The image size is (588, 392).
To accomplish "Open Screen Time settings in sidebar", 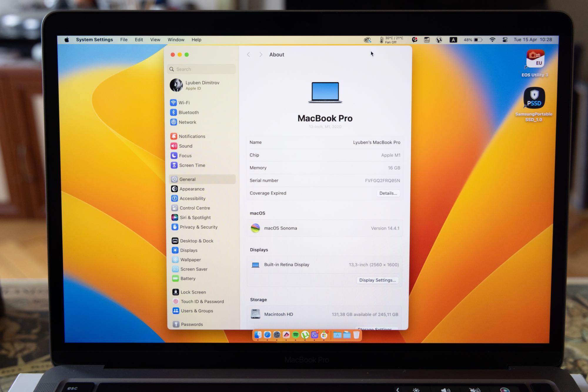I will [x=188, y=165].
